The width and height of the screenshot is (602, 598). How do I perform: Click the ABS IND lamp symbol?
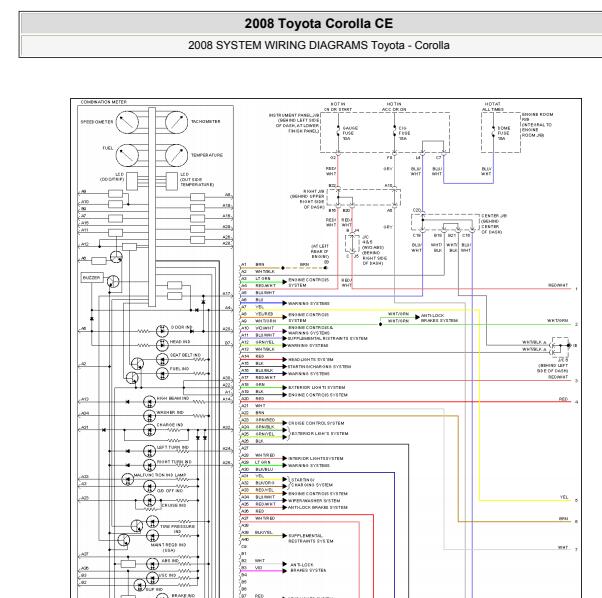tap(152, 564)
